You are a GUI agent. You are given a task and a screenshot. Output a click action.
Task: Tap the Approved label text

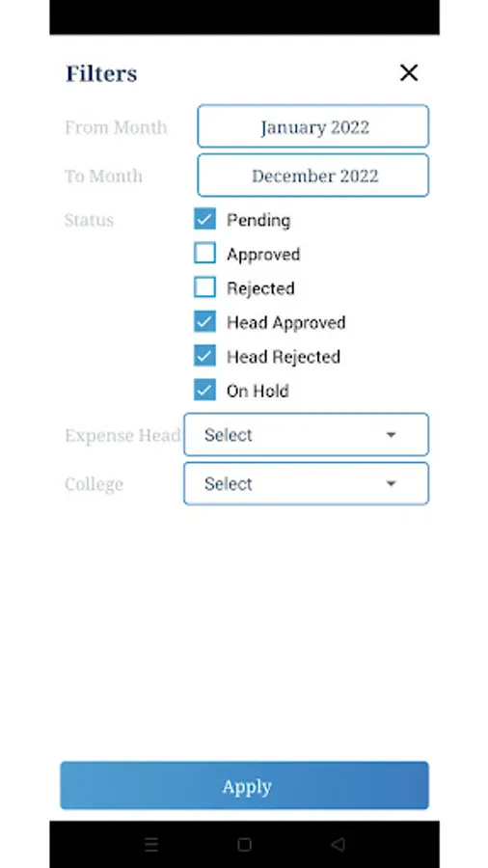click(263, 255)
